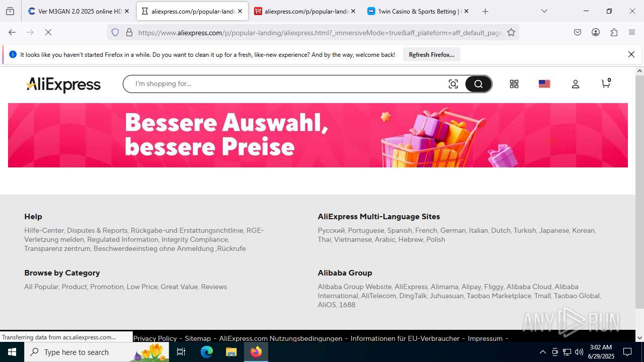Switch to Ver M3GAN 2.0 2025 tab

tap(79, 11)
